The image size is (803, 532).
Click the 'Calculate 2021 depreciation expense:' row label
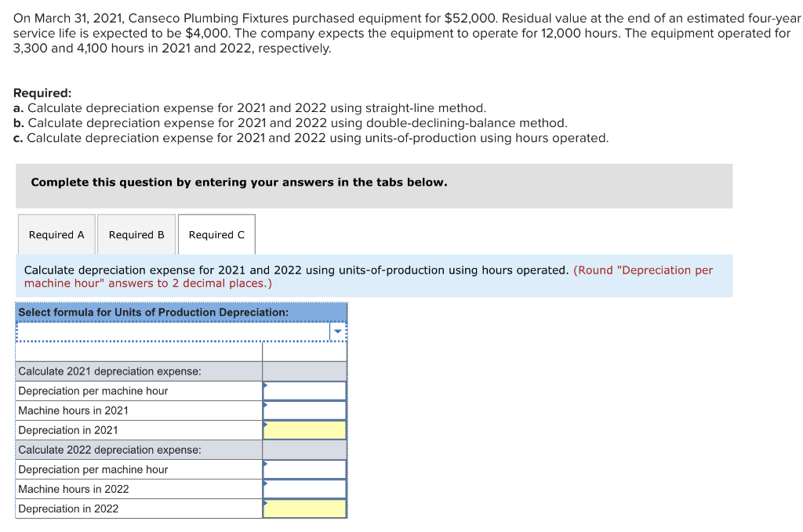pyautogui.click(x=110, y=371)
